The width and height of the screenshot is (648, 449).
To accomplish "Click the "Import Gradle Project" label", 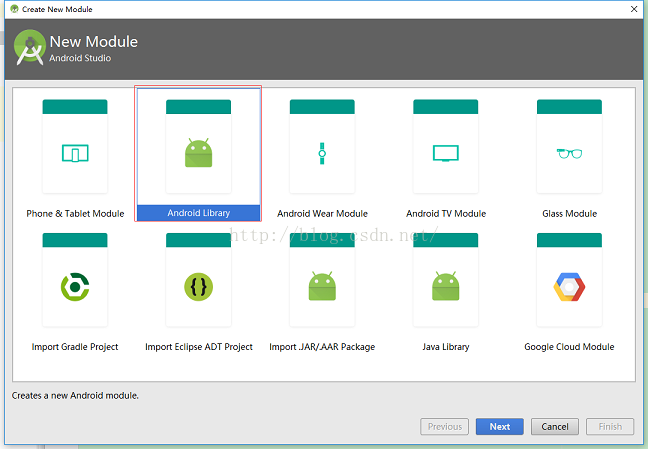I will click(75, 347).
